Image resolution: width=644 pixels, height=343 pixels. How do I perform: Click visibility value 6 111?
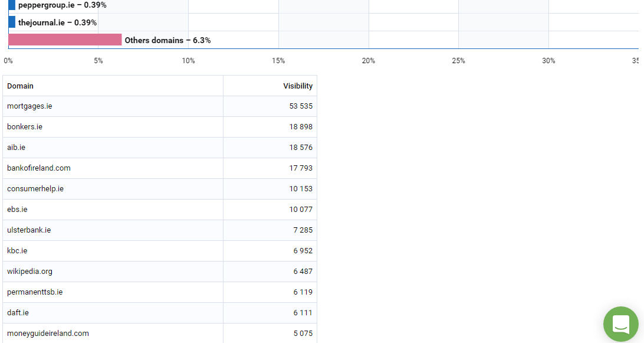point(303,312)
